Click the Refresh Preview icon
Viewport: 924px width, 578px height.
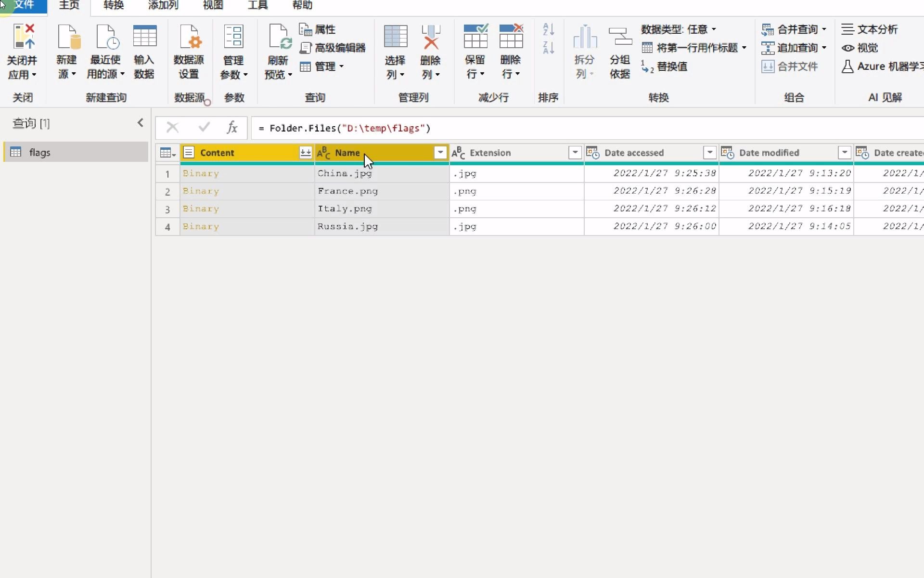click(280, 37)
